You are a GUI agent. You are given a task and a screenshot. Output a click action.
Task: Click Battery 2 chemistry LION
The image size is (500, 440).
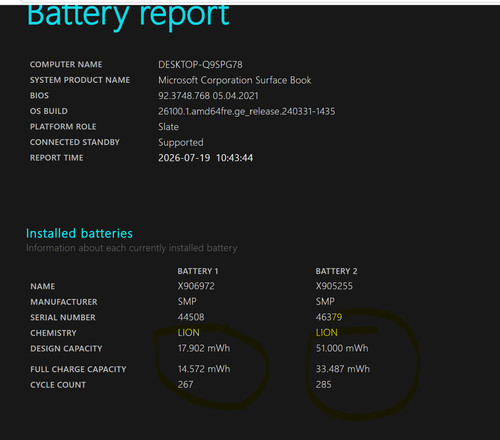pos(327,333)
